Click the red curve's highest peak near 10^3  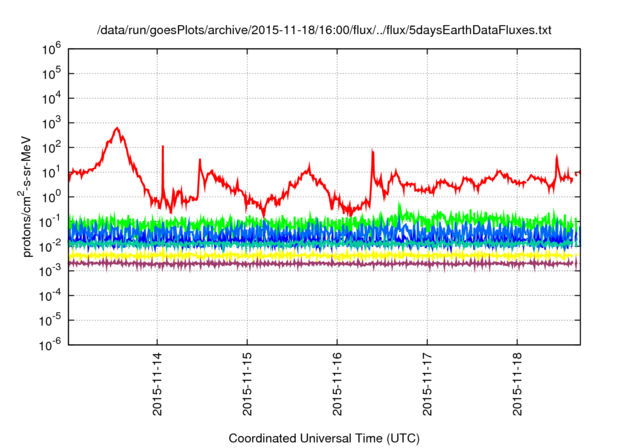[117, 129]
